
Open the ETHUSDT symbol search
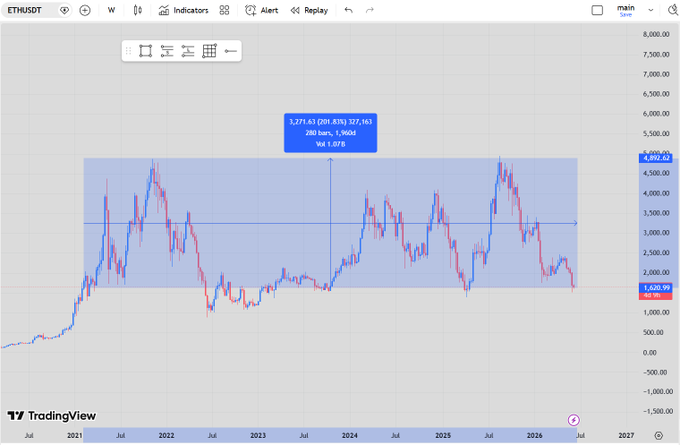click(x=25, y=10)
